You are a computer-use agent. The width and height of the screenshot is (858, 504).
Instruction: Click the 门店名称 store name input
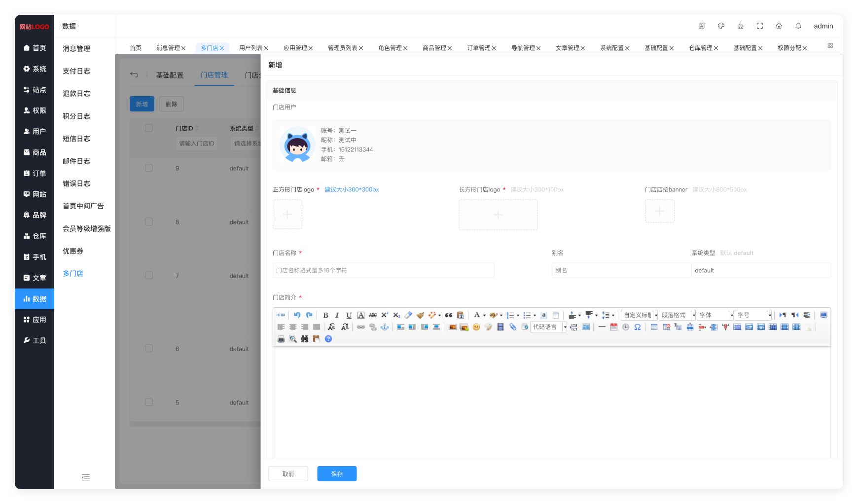point(383,270)
